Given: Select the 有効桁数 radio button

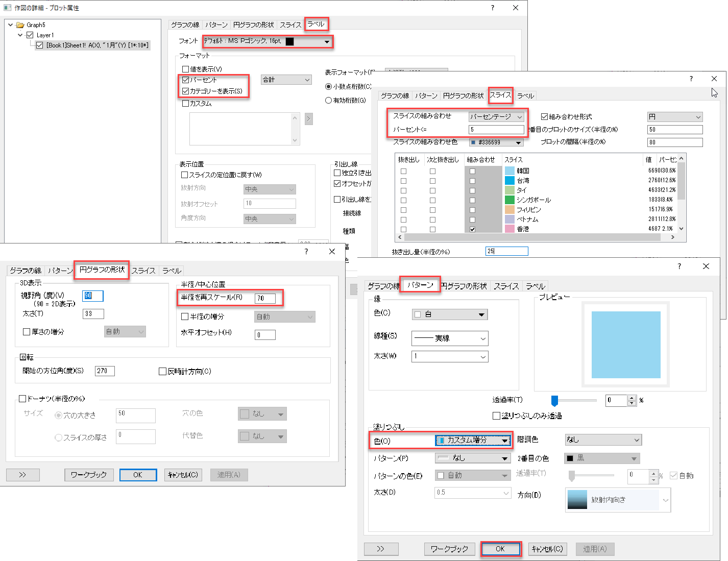Looking at the screenshot, I should [329, 101].
